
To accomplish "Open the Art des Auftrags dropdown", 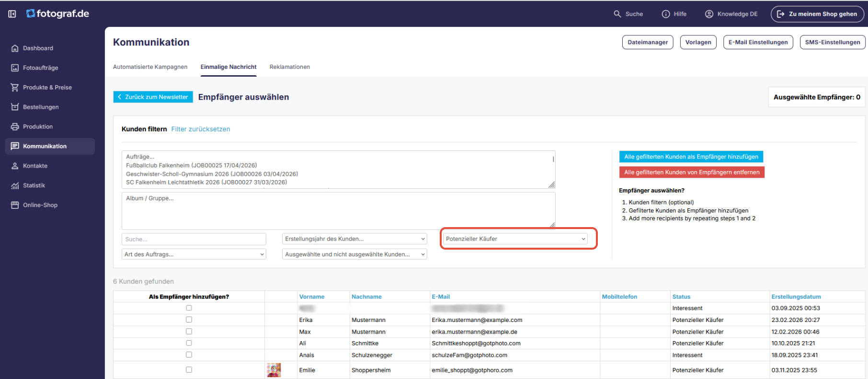I will [x=194, y=254].
